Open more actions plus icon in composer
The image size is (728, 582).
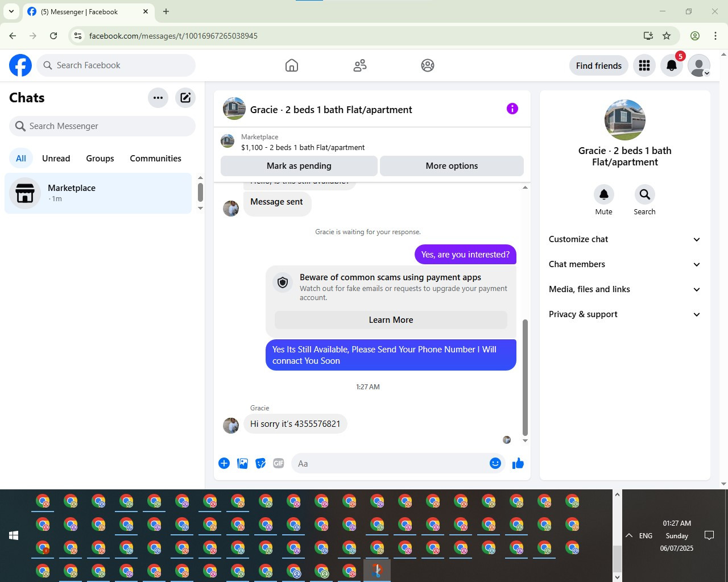point(224,463)
